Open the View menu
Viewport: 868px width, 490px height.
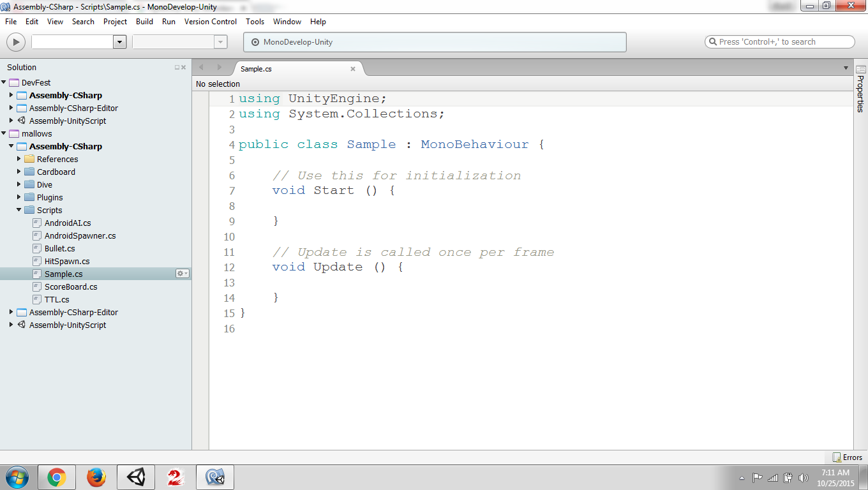(x=56, y=22)
